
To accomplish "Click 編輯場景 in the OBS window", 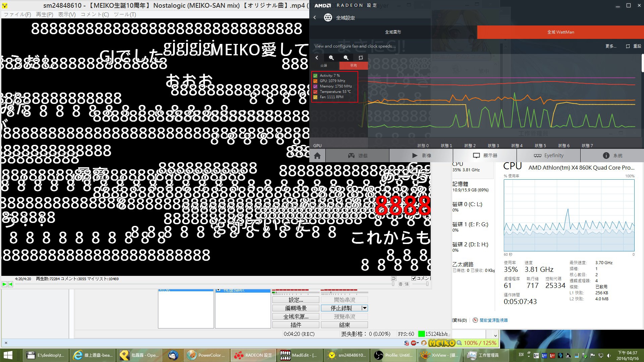I will (296, 308).
